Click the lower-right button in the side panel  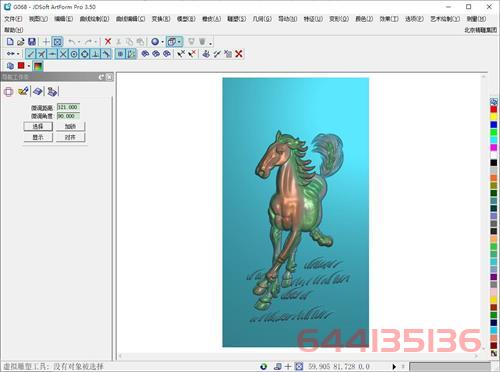[x=70, y=137]
